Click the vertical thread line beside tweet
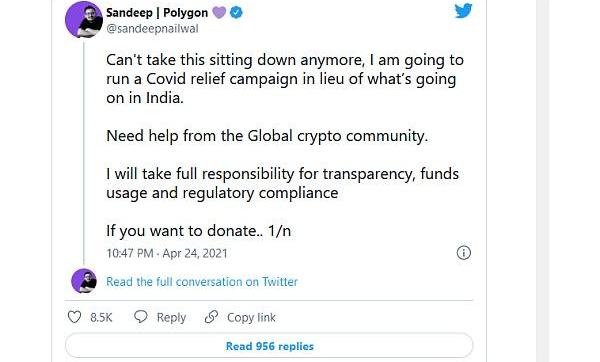 [84, 153]
